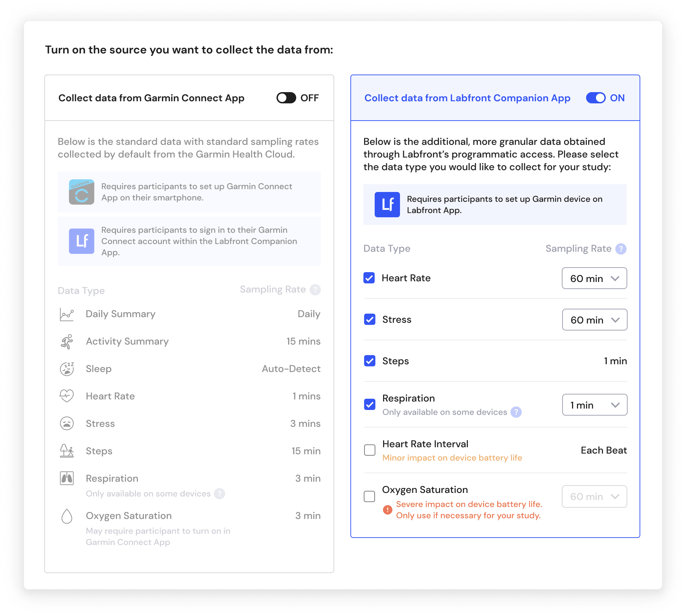This screenshot has width=686, height=616.
Task: Enable the Heart Rate Interval checkbox
Action: pos(370,450)
